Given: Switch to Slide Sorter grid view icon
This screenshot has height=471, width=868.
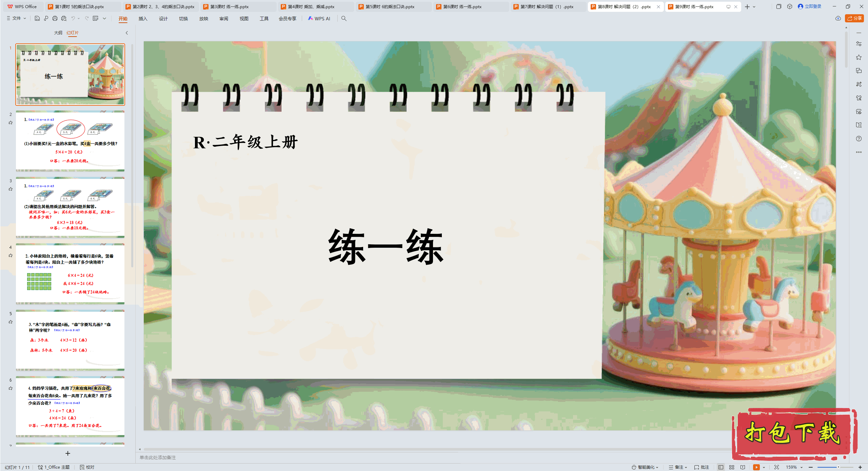Looking at the screenshot, I should tap(732, 467).
